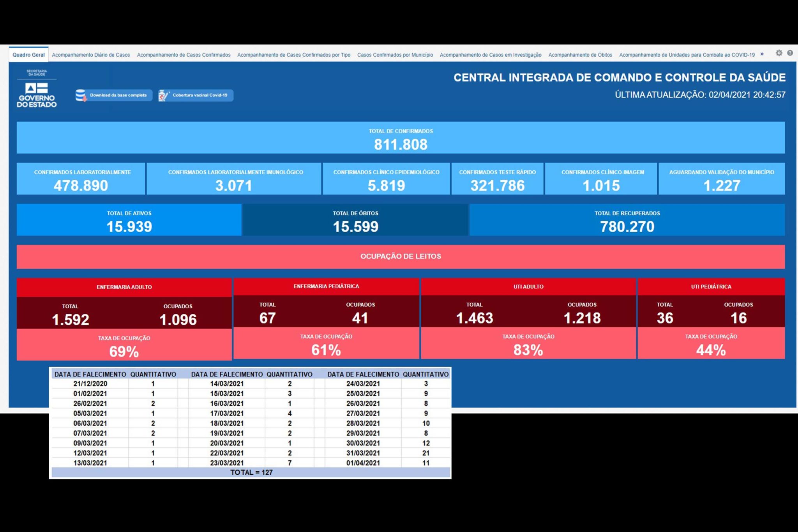Click the Ocupação de Leitos red banner
Viewport: 798px width, 532px height.
(401, 256)
